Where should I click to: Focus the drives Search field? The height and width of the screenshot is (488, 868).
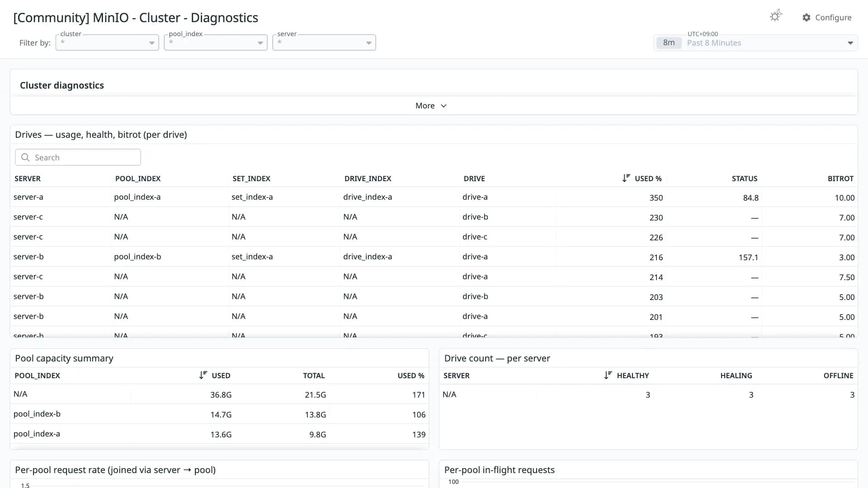78,157
